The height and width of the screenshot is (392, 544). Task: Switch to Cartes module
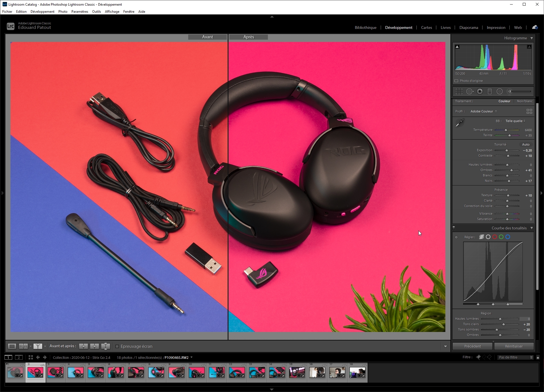click(x=426, y=27)
